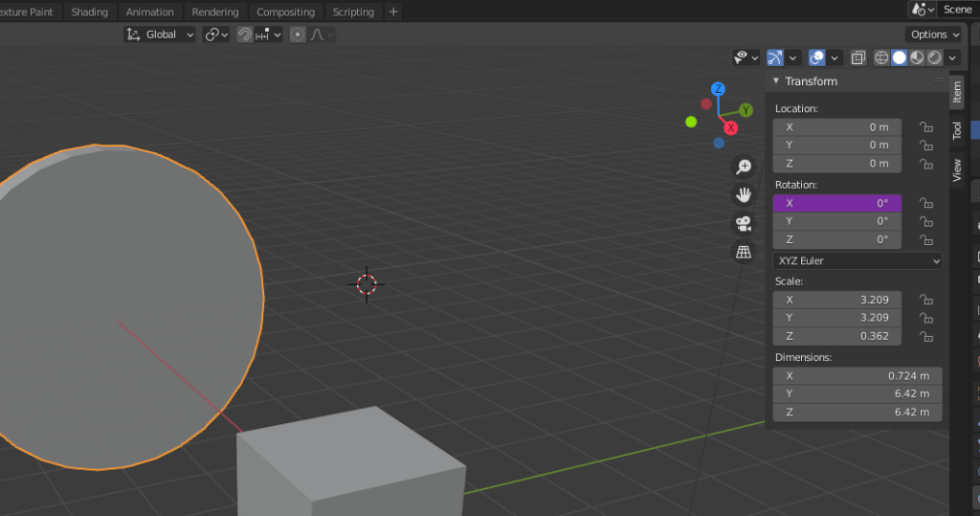
Task: Click the Scale Z value field
Action: tap(836, 336)
